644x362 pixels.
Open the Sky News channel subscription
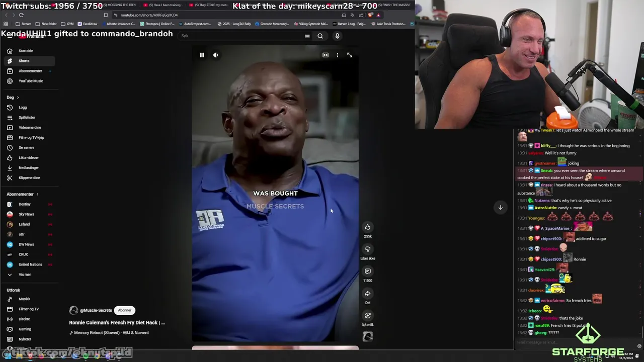[30, 214]
